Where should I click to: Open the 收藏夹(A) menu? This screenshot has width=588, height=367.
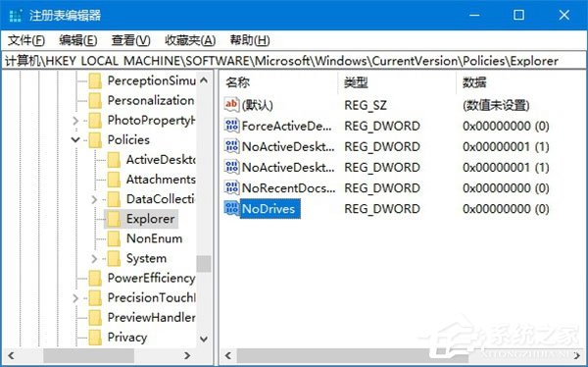[190, 40]
